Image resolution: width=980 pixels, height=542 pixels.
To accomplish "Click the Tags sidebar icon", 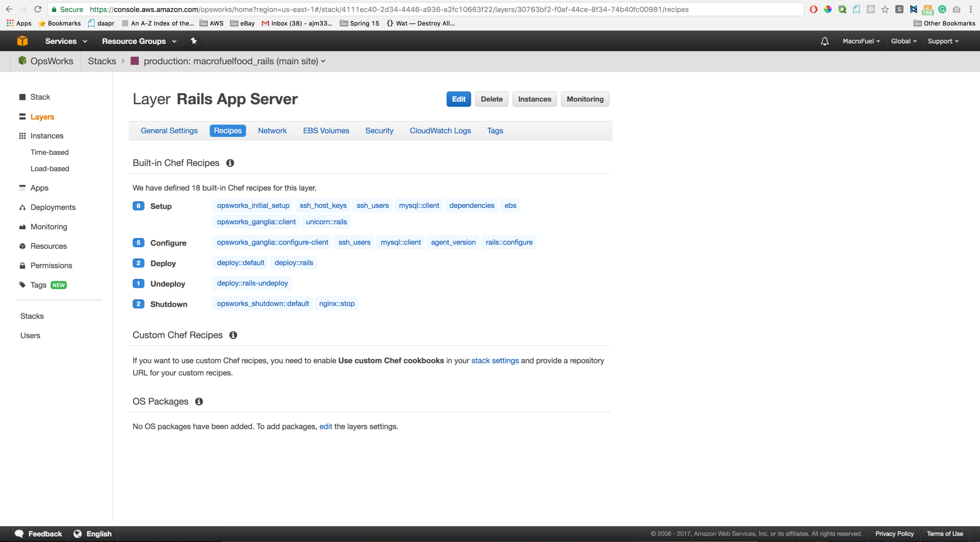I will [22, 284].
